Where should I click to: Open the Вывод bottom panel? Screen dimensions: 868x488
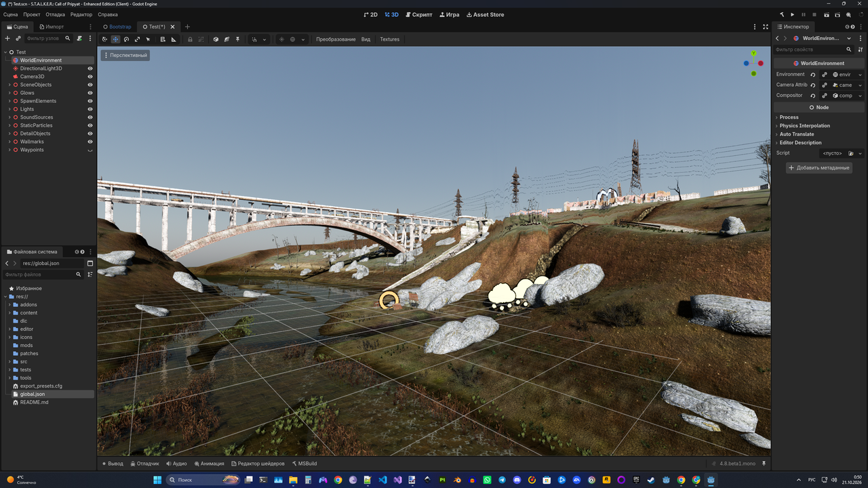(113, 464)
